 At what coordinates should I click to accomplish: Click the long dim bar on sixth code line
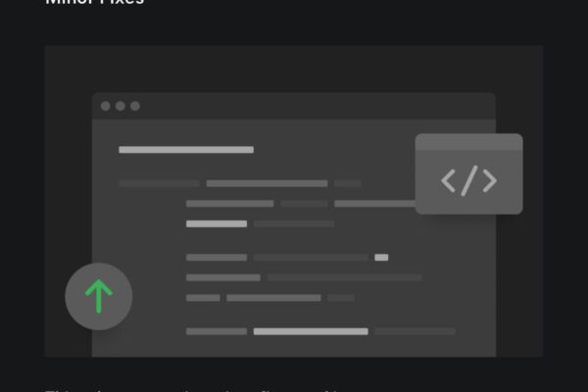coord(344,277)
